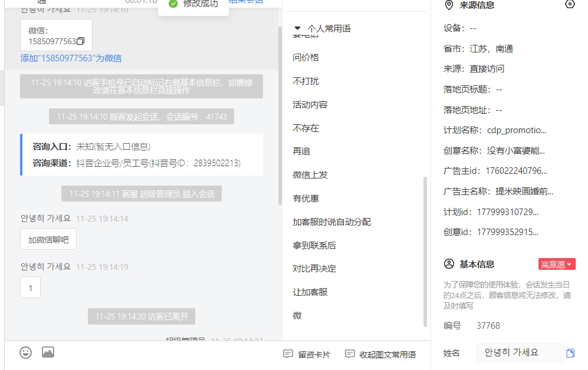Image resolution: width=588 pixels, height=370 pixels.
Task: Click the quick phrases list scrollbar
Action: tap(425, 252)
